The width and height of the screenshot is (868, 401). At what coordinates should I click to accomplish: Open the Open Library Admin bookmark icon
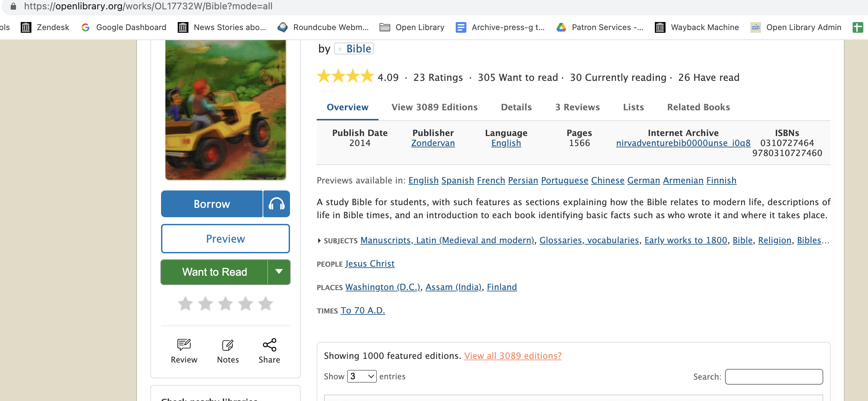[x=756, y=27]
